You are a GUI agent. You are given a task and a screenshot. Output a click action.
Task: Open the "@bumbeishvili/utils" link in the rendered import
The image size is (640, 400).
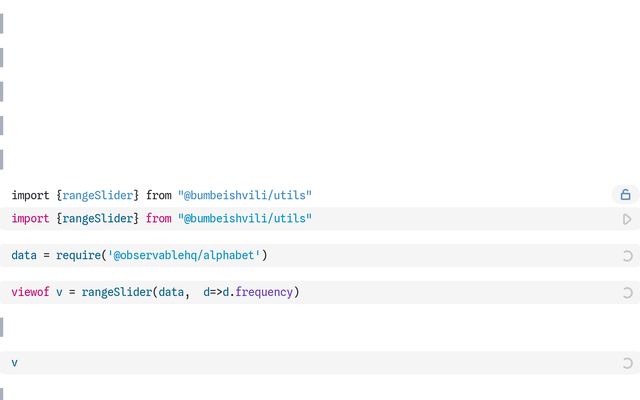click(245, 195)
